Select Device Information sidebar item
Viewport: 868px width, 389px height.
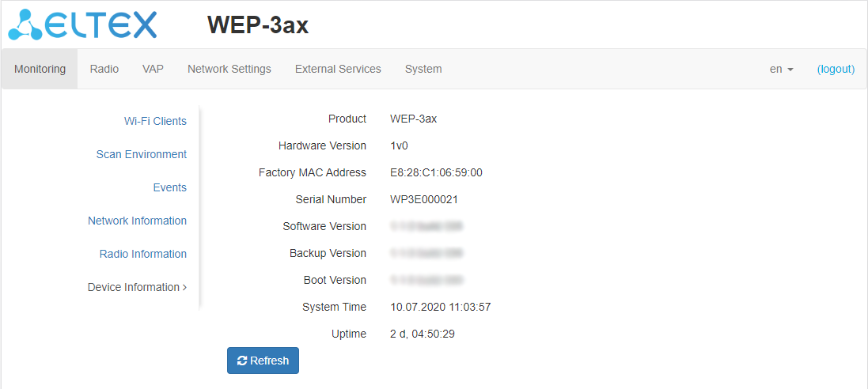136,287
